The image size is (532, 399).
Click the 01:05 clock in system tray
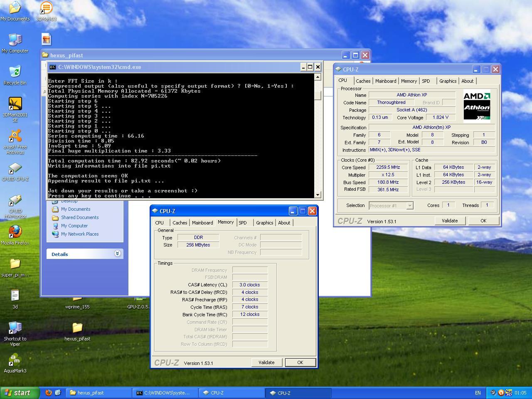click(520, 393)
